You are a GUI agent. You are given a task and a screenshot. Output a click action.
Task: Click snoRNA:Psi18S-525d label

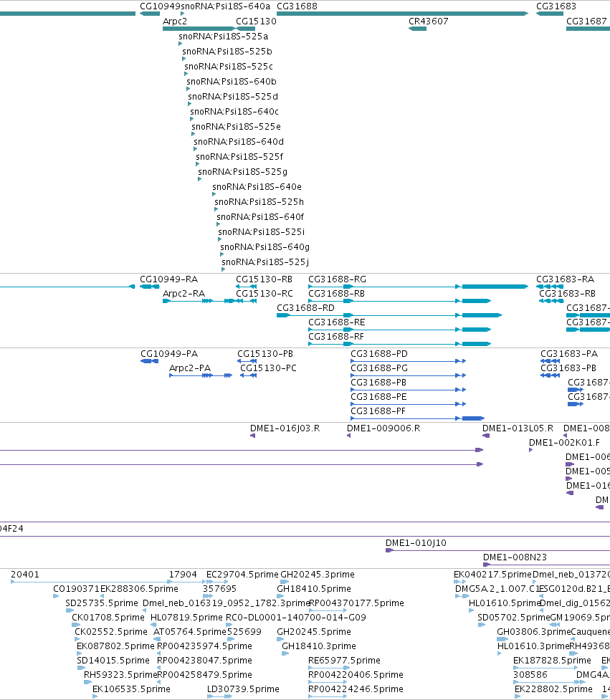[x=233, y=97]
